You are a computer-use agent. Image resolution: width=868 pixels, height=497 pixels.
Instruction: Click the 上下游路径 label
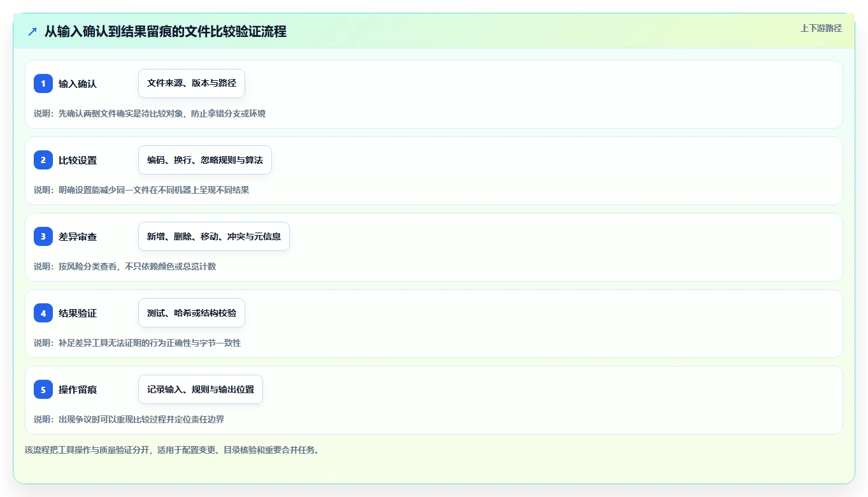coord(821,28)
